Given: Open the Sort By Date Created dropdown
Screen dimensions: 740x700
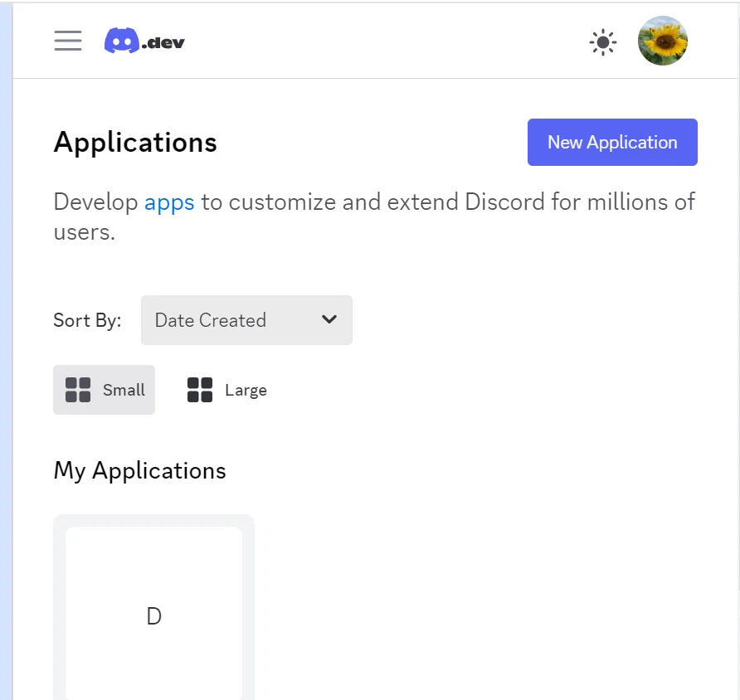Looking at the screenshot, I should point(246,320).
